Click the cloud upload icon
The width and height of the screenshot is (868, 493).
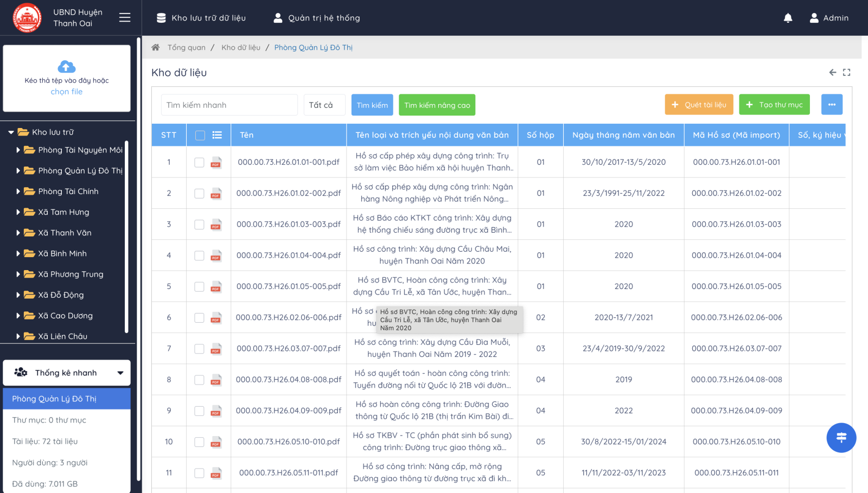click(x=67, y=67)
